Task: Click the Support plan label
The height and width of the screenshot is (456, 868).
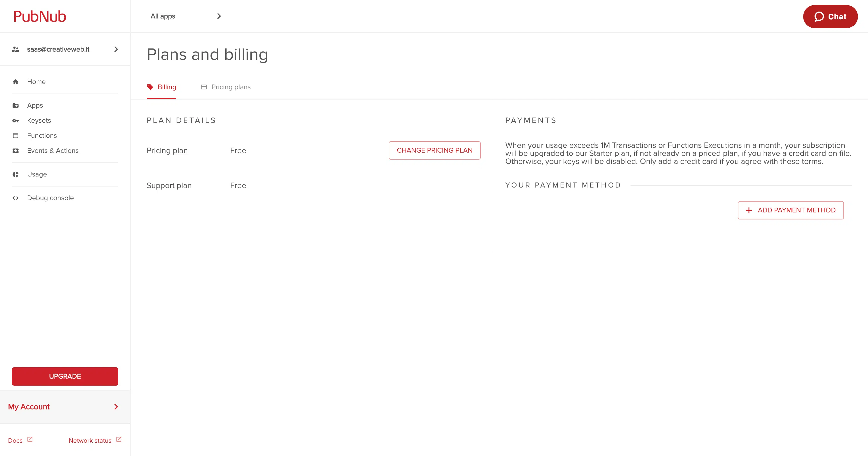Action: pos(169,186)
